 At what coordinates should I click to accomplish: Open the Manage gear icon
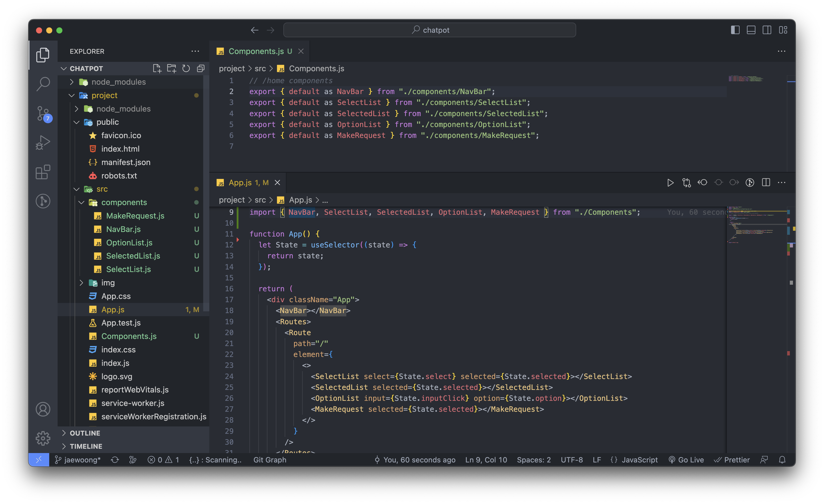43,438
